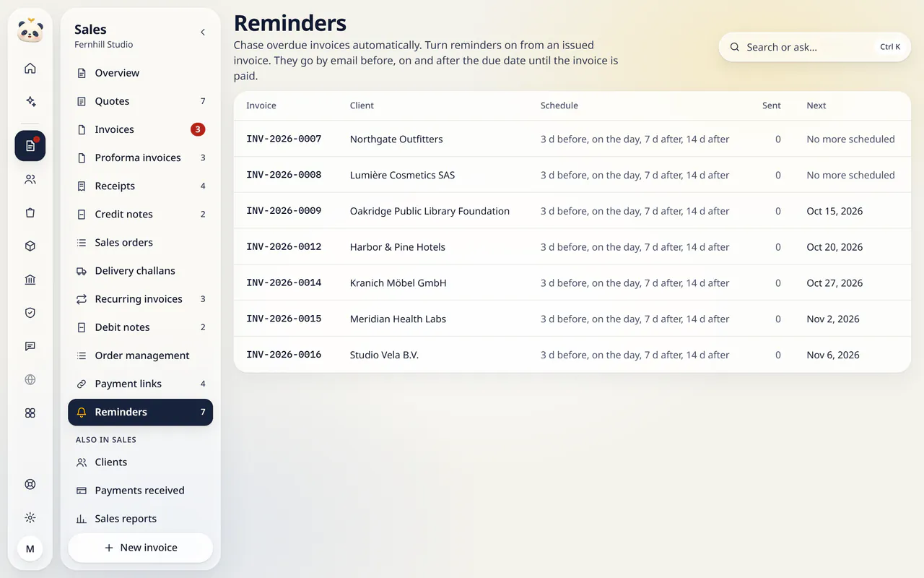Open invoice INV-2026-0008
This screenshot has height=578, width=924.
[284, 175]
